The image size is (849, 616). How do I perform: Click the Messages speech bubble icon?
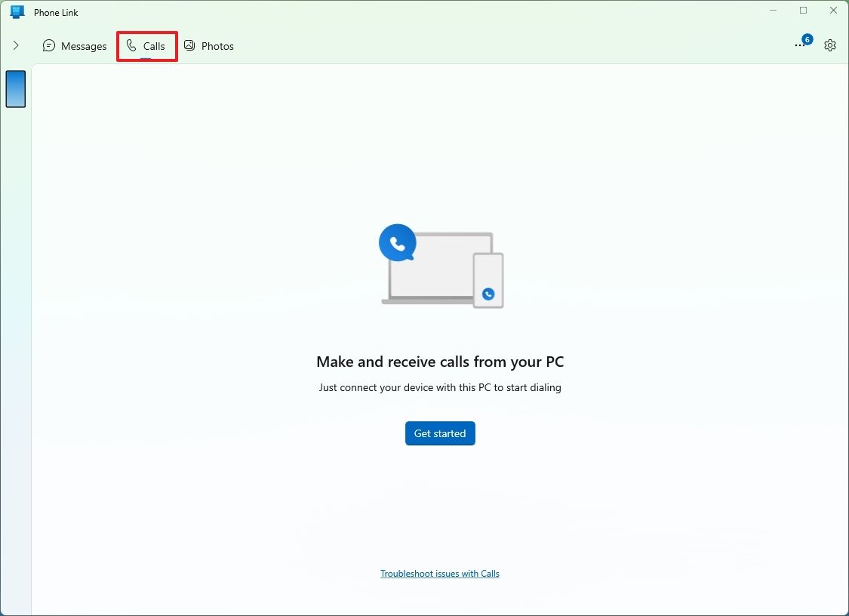[x=49, y=46]
